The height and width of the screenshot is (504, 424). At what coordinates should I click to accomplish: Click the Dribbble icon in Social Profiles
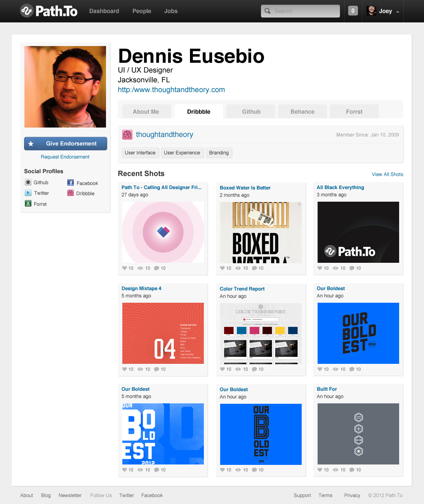(x=71, y=193)
